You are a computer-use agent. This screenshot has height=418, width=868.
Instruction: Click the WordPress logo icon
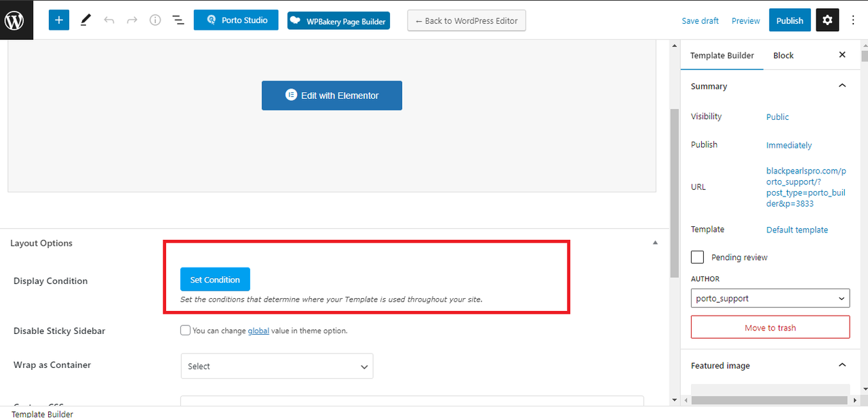coord(15,20)
